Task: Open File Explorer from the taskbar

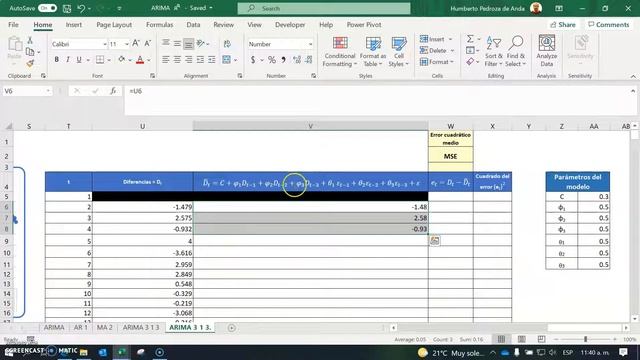Action: pos(84,352)
